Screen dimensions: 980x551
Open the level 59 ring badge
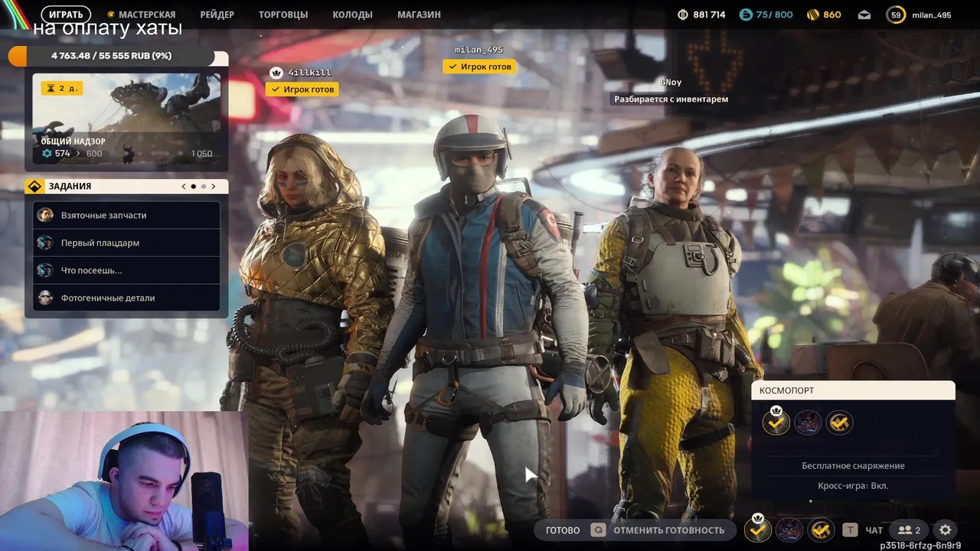895,15
